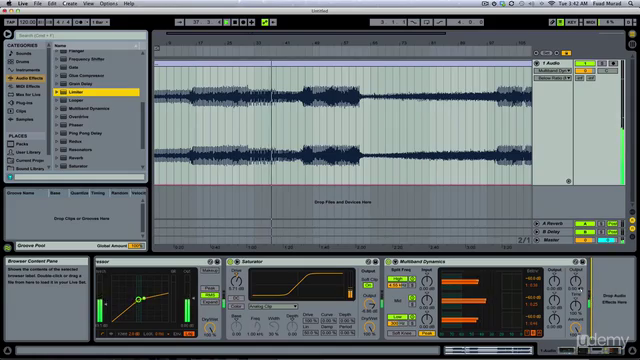This screenshot has width=640, height=360.
Task: Arm the 1 Audio track for recording
Action: (x=613, y=63)
